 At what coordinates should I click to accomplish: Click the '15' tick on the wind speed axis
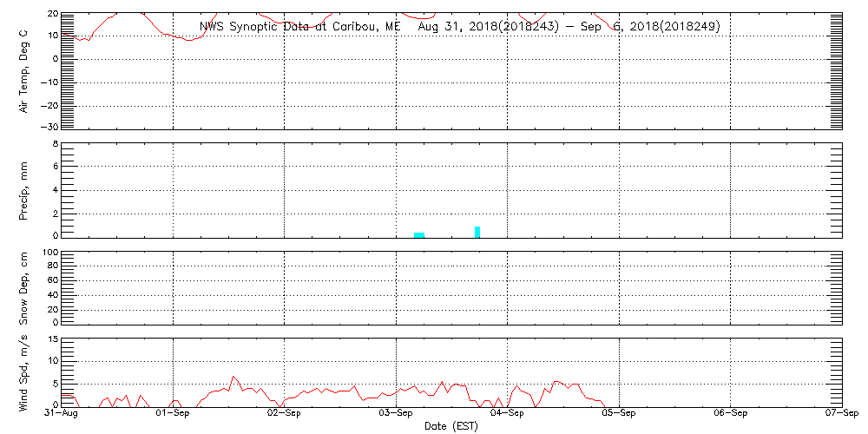[52, 339]
